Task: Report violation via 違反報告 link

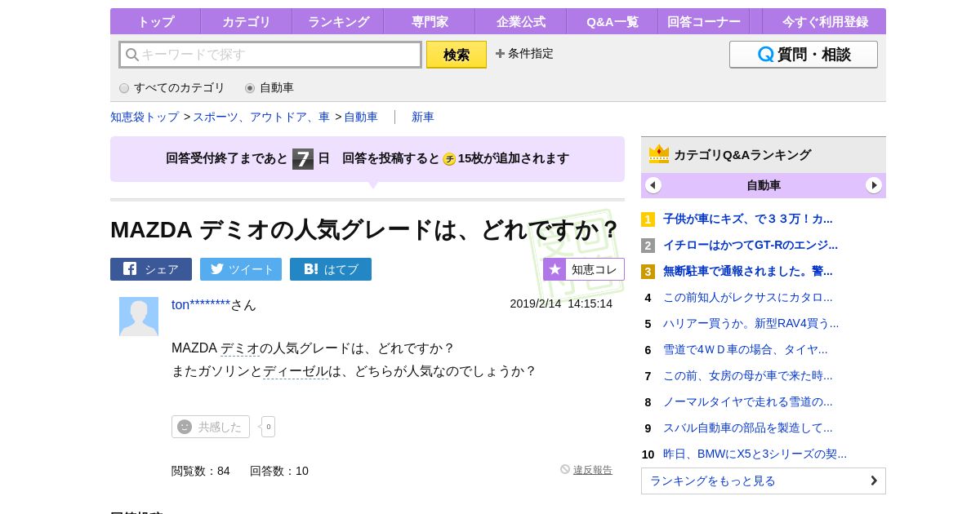Action: 593,470
